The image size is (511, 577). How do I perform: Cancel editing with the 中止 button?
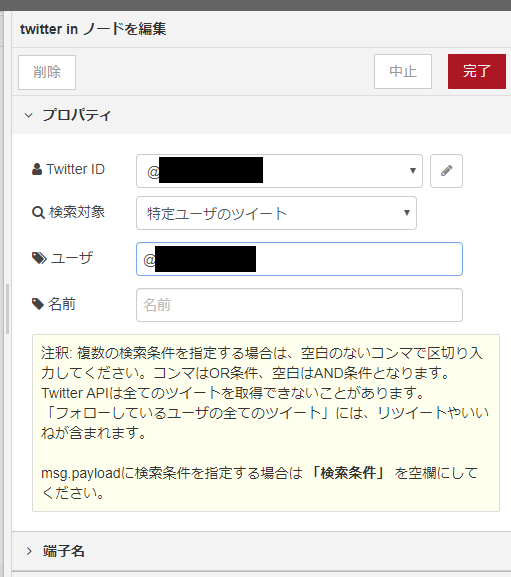click(403, 71)
